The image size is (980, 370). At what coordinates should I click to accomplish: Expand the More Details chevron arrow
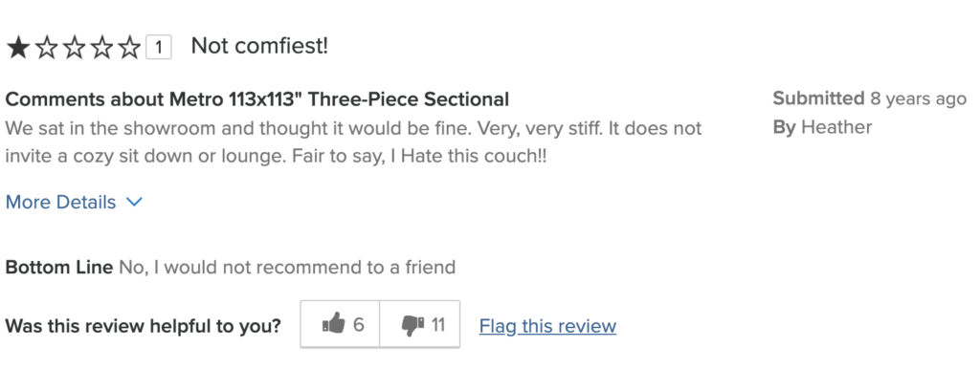(x=134, y=202)
